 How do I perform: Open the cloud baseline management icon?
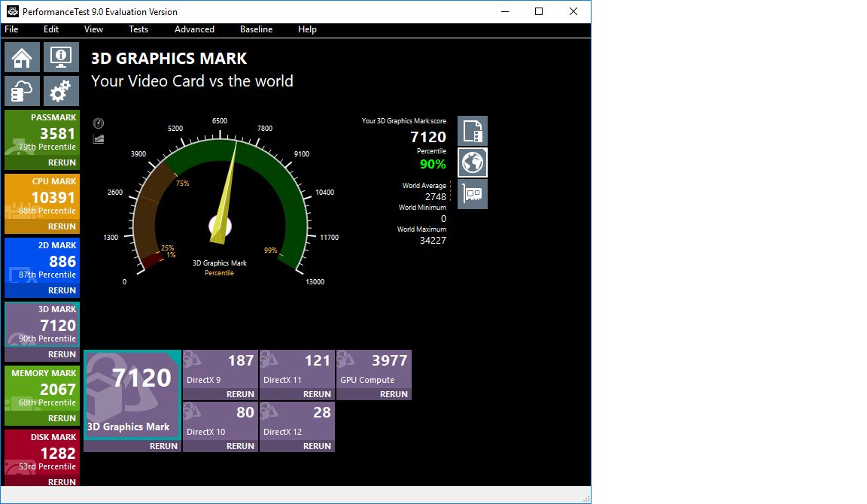22,91
